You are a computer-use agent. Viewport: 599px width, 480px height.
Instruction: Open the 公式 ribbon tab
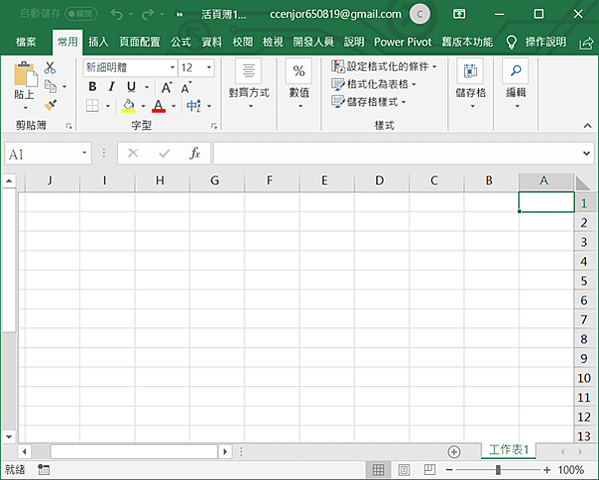pyautogui.click(x=181, y=42)
